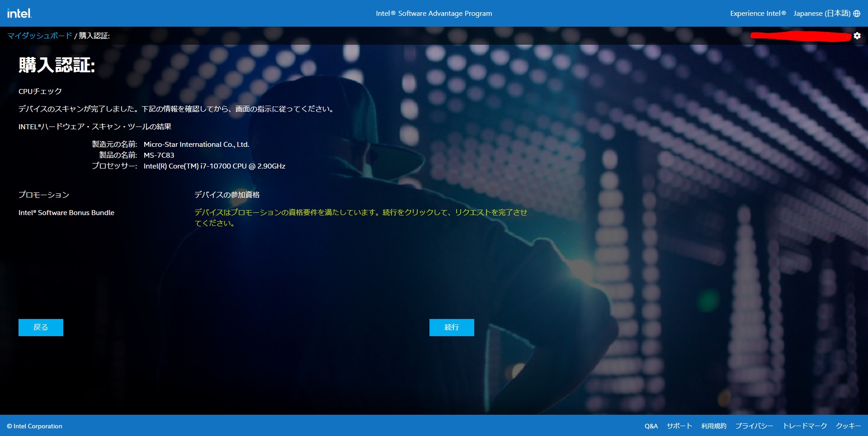Open the Q&A footer link
Screen dimensions: 868x436
click(x=651, y=426)
